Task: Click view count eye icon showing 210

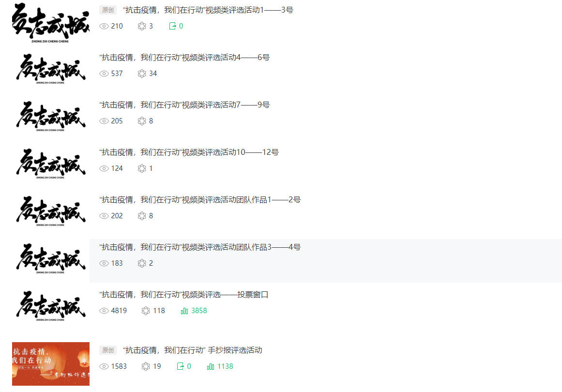Action: [104, 26]
